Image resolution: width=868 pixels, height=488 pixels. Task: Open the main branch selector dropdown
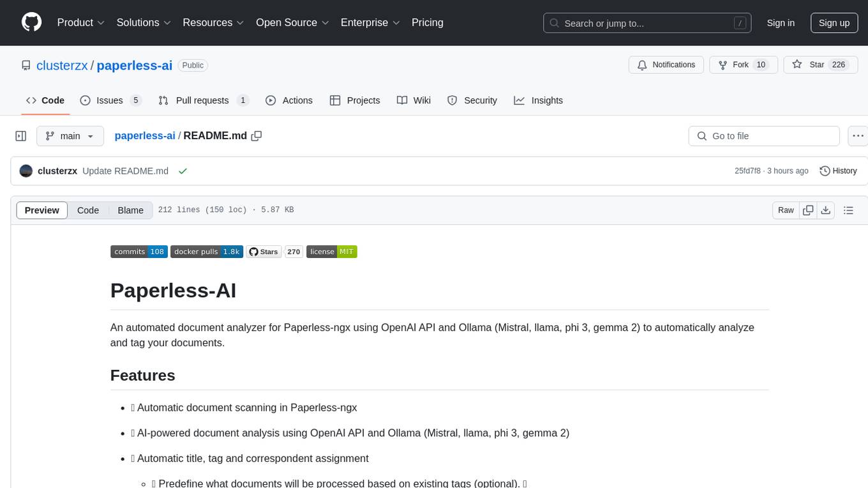(70, 136)
